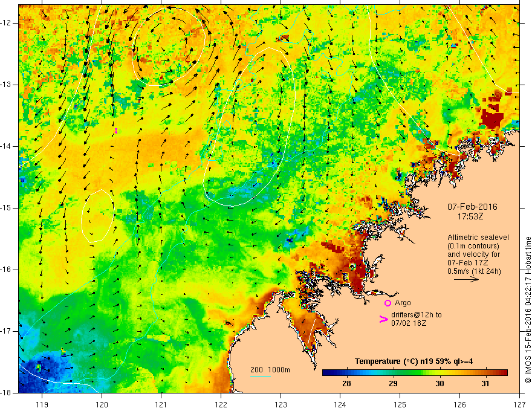Click the latitude axis label '-17'

point(6,331)
